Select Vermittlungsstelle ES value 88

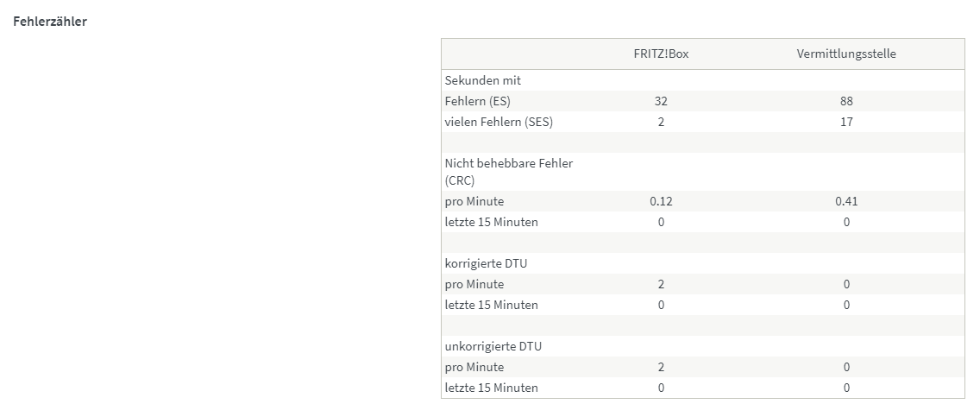pyautogui.click(x=846, y=101)
